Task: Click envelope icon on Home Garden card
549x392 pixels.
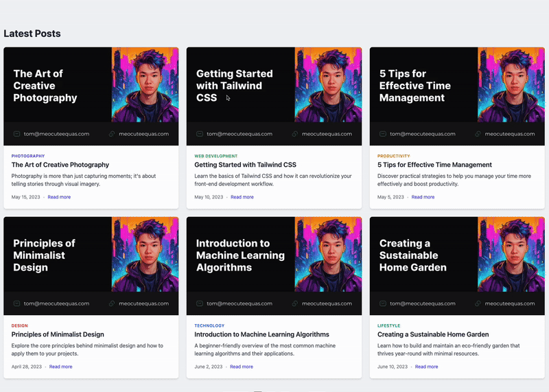Action: 383,303
